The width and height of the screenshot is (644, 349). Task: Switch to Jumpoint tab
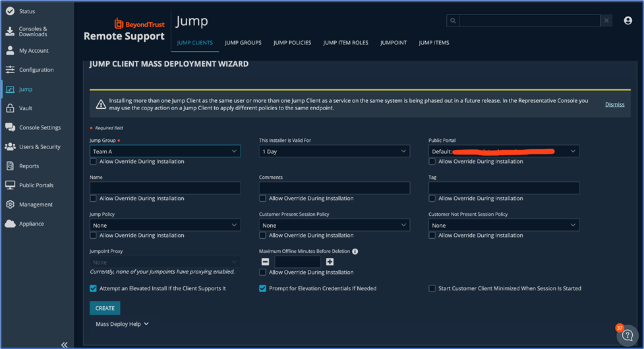[x=393, y=43]
